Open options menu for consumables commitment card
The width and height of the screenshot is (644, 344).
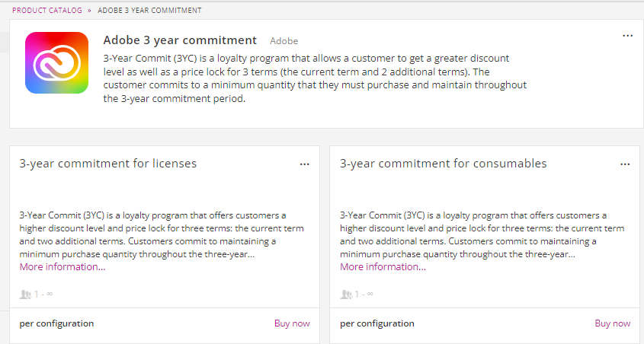(x=625, y=164)
